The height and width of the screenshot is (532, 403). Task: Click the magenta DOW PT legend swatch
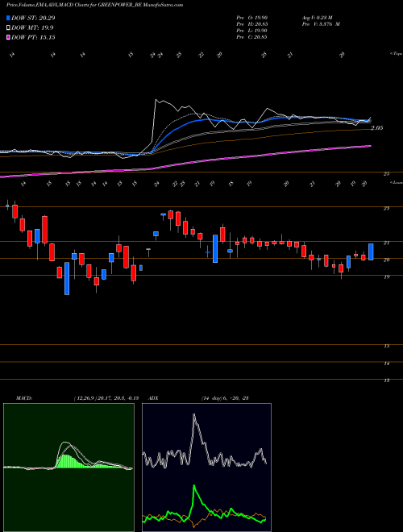pyautogui.click(x=9, y=37)
